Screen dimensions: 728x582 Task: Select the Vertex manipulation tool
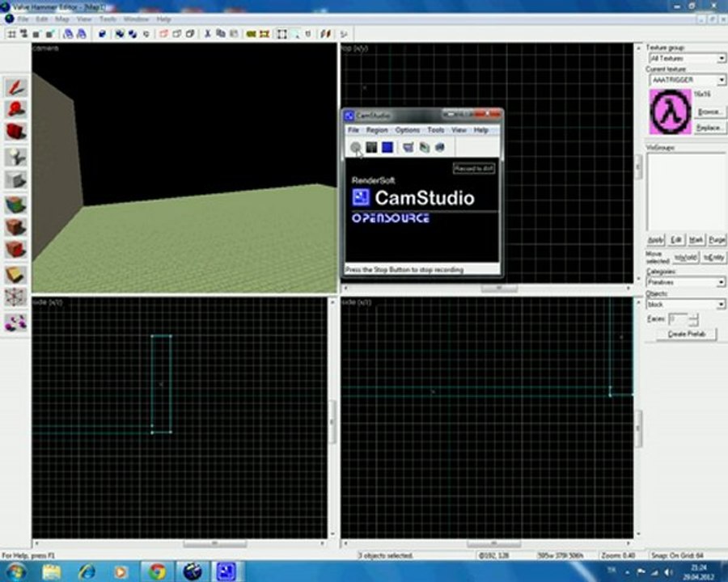click(15, 297)
